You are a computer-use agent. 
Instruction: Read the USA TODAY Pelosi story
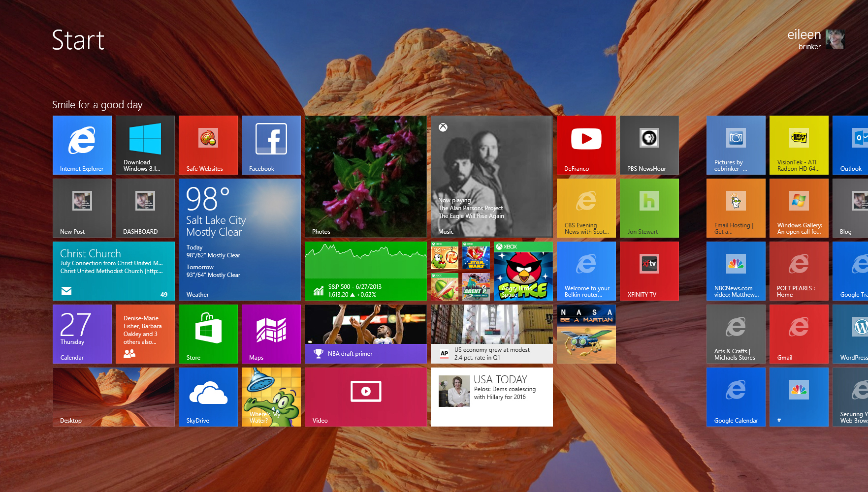click(491, 397)
